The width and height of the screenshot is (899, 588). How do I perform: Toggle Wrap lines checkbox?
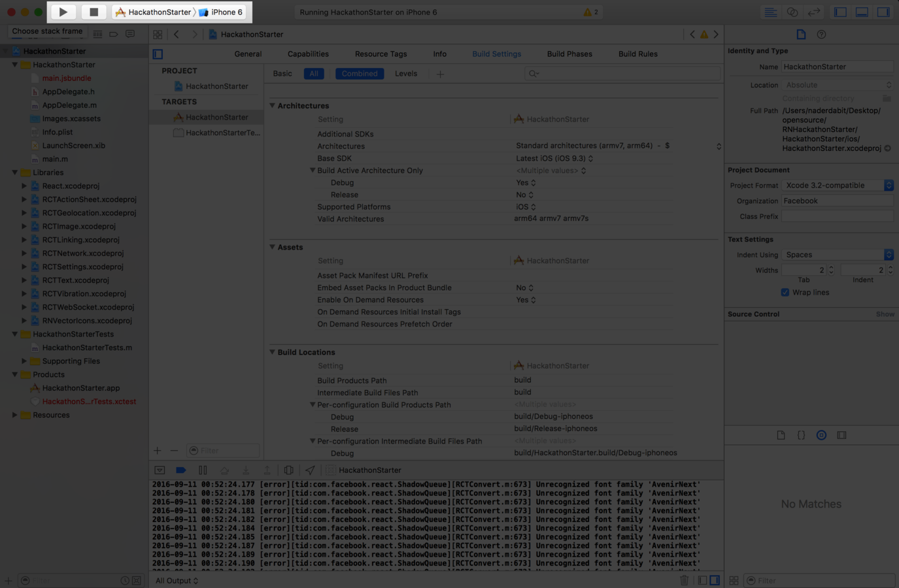785,293
